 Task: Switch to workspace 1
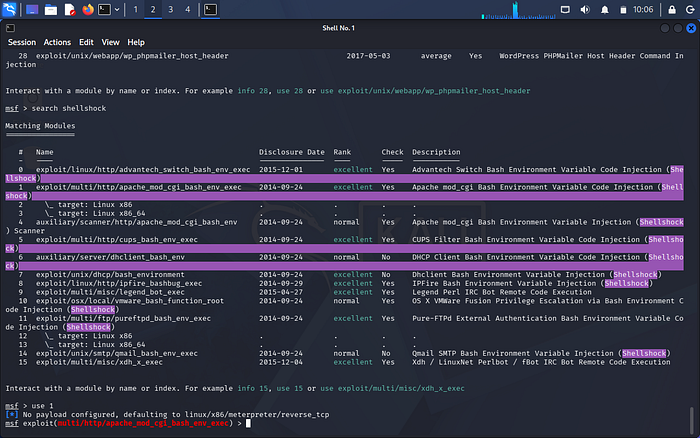(136, 9)
